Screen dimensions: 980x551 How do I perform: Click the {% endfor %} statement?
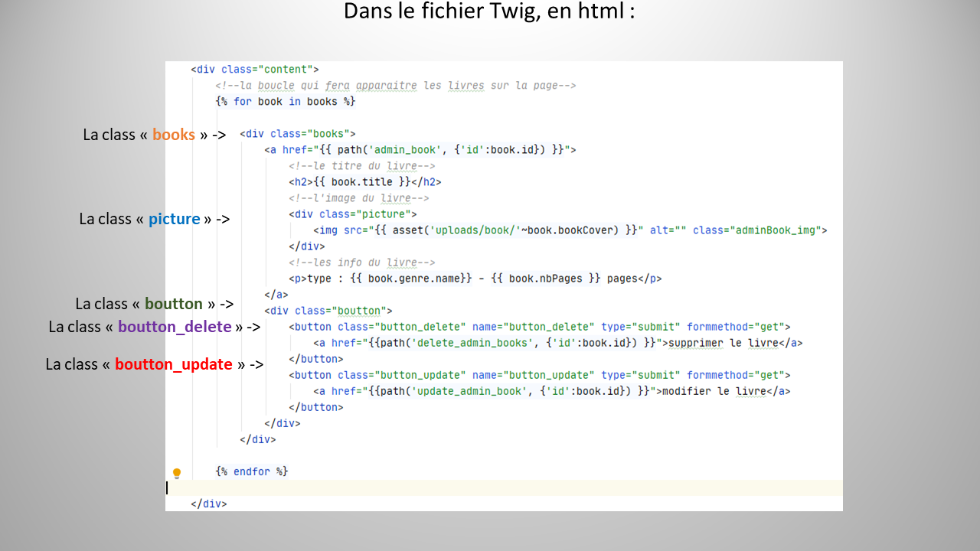click(253, 471)
